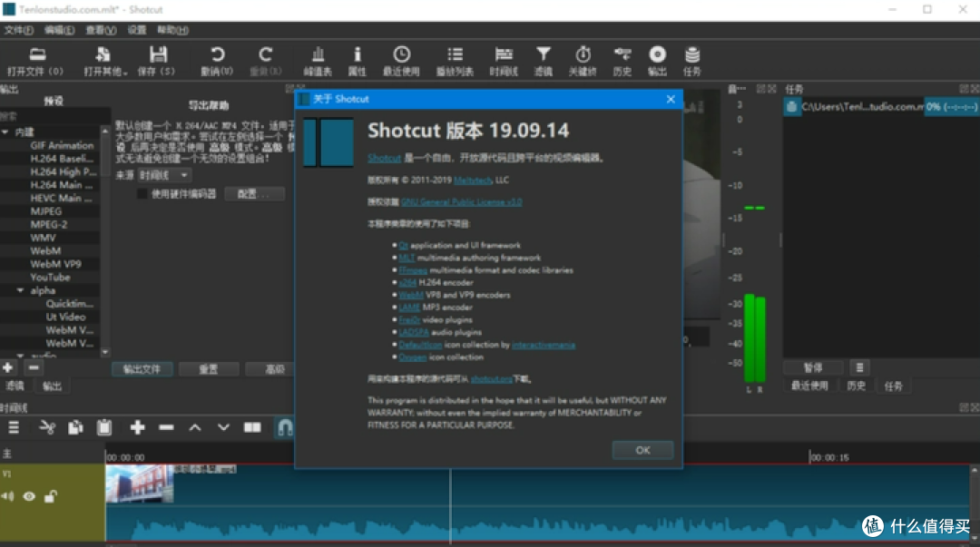Screen dimensions: 980x547
Task: Open the Settings menu in the menu bar
Action: click(x=136, y=30)
